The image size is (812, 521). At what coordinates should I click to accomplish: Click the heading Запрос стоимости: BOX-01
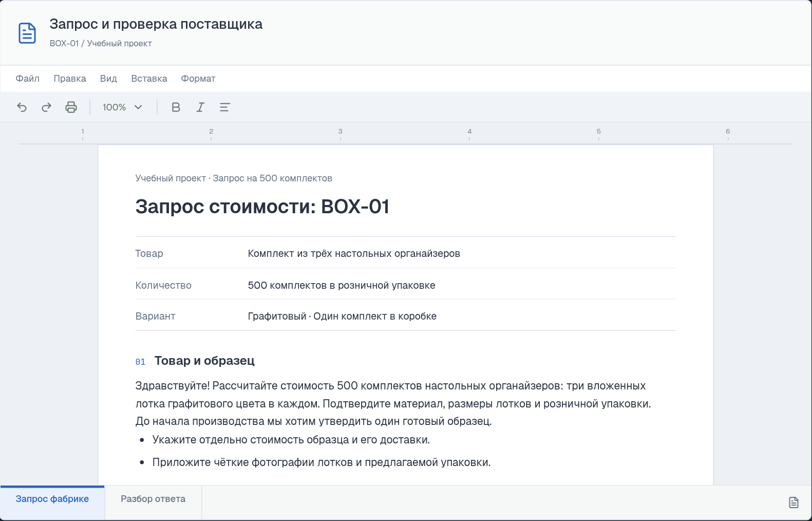click(x=262, y=207)
